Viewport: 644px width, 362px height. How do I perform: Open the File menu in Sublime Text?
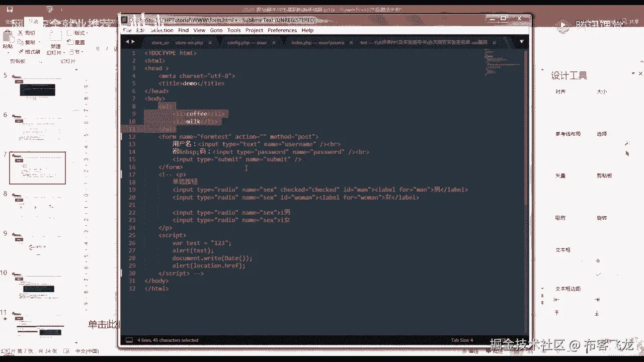tap(127, 30)
